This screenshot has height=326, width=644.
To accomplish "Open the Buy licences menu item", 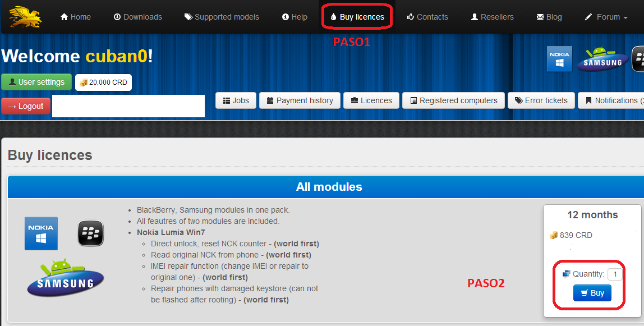I will click(357, 17).
